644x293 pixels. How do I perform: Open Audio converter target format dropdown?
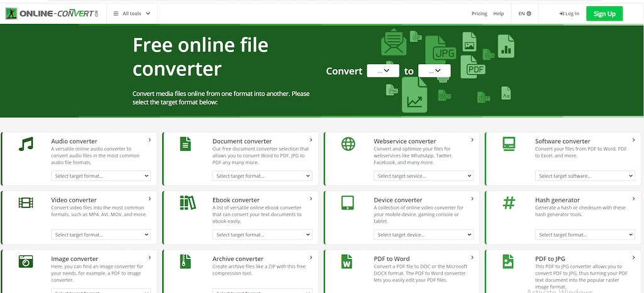pos(101,176)
